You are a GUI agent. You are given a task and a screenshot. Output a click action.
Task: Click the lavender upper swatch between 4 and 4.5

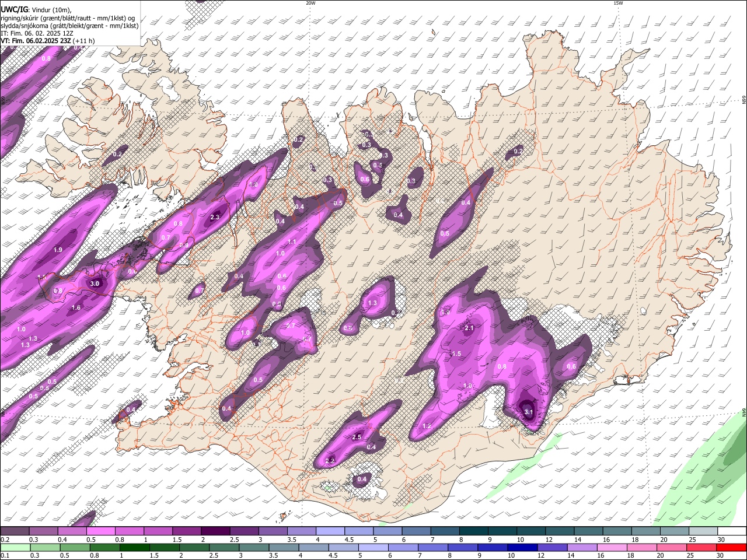pos(329,531)
